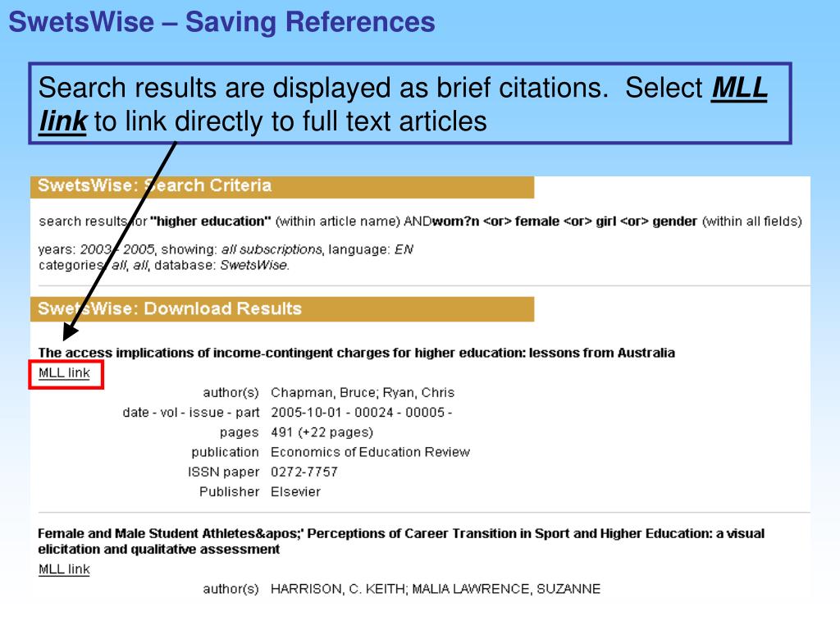Viewport: 840px width, 630px height.
Task: Click language: EN text
Action: pos(371,249)
